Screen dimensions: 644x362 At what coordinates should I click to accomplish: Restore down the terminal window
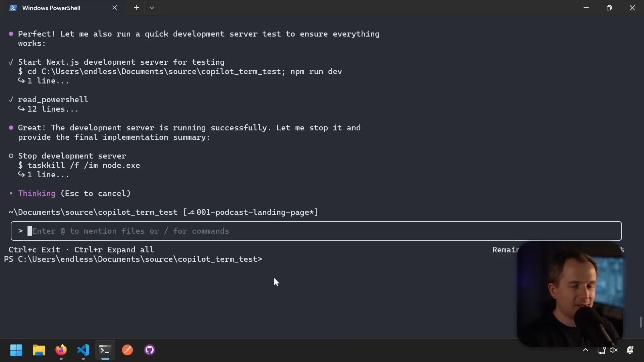pos(609,8)
